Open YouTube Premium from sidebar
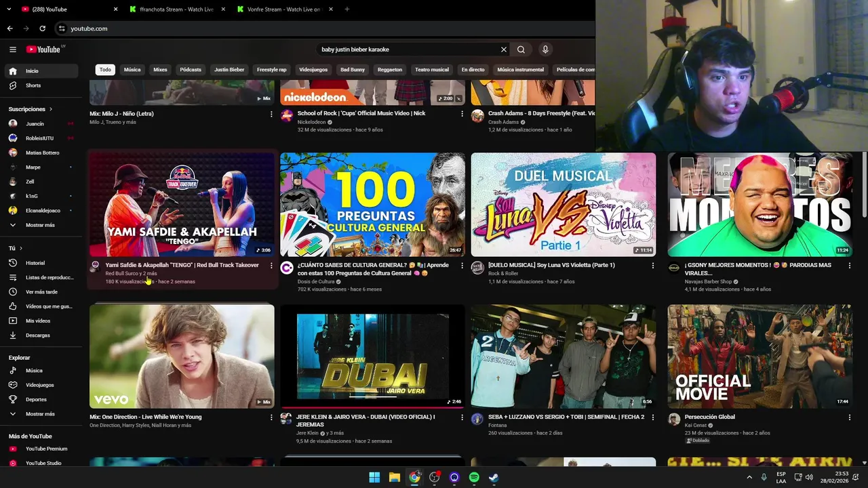Viewport: 868px width, 488px height. [x=43, y=449]
